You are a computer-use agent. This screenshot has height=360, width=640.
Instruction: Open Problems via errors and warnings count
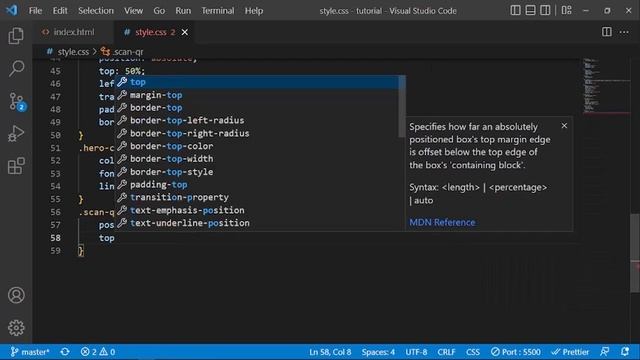click(x=98, y=352)
